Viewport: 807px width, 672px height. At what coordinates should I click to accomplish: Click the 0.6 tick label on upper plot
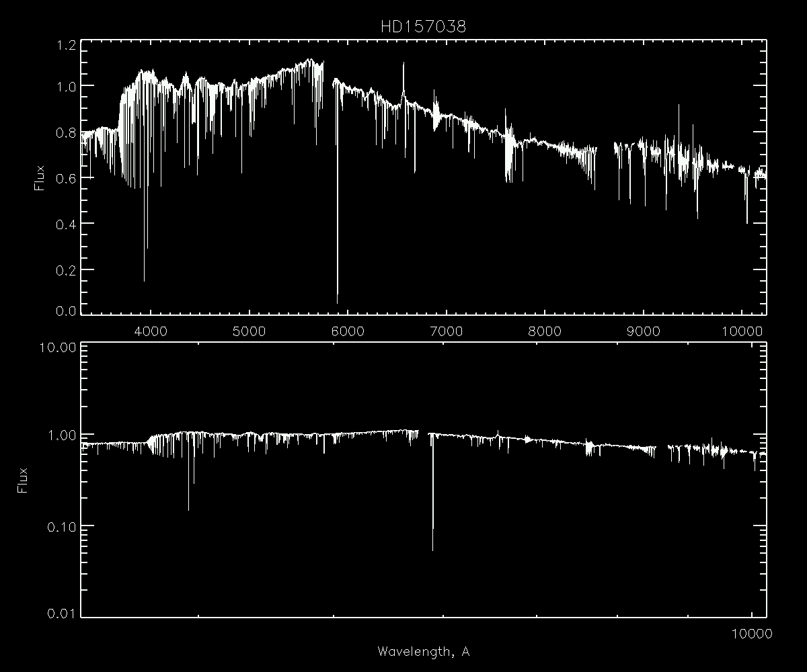click(x=65, y=178)
